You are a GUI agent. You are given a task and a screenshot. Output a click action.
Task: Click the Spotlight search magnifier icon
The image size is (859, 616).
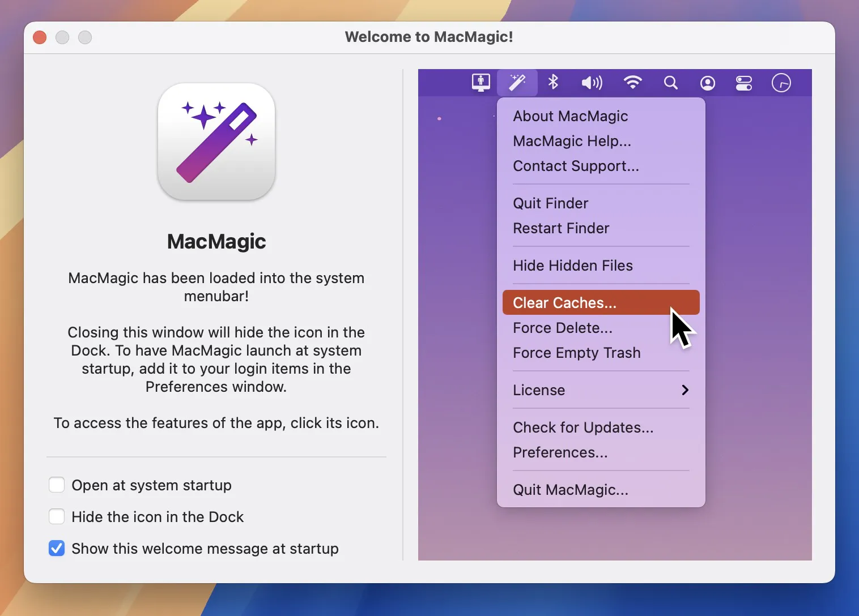(671, 83)
